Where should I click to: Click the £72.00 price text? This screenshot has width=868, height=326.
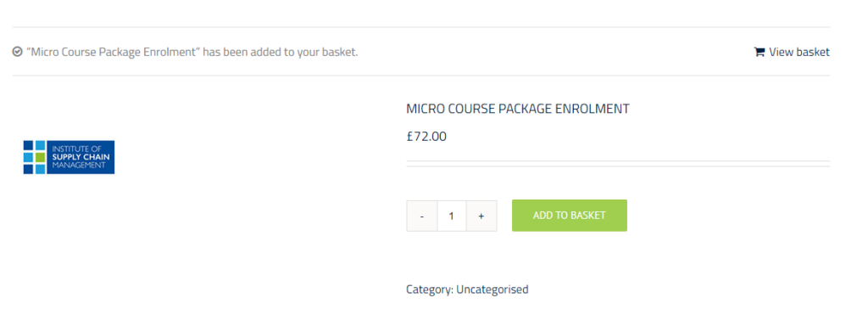426,137
